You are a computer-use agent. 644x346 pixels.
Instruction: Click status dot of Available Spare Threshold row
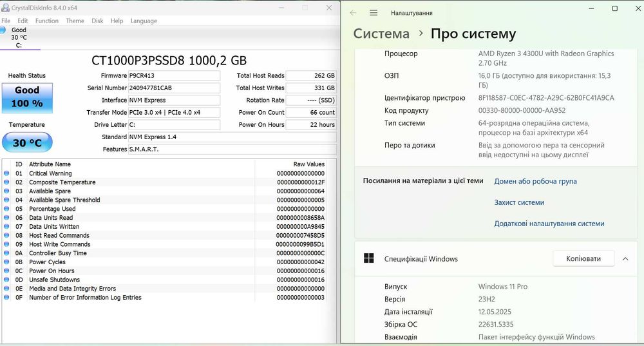click(x=6, y=200)
